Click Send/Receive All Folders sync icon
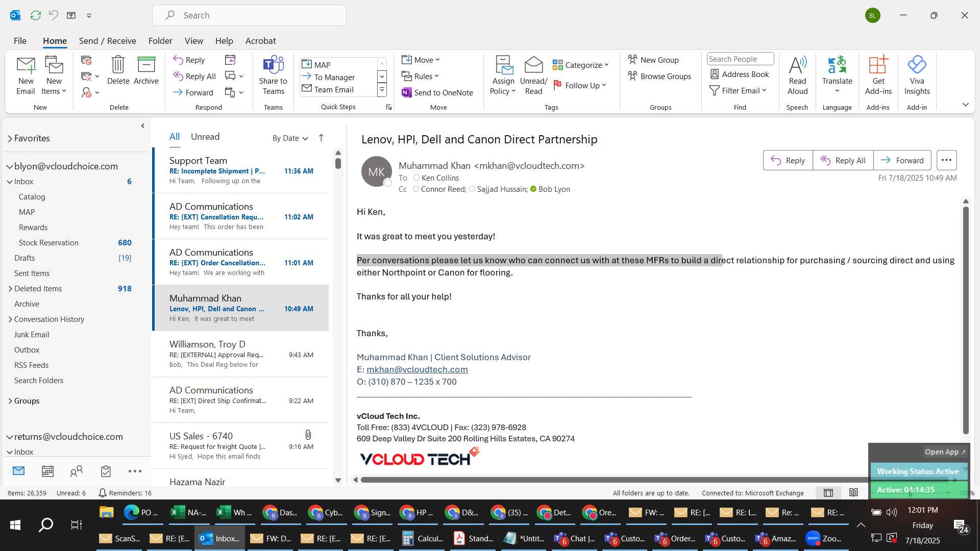Screen dimensions: 980x551 35,15
